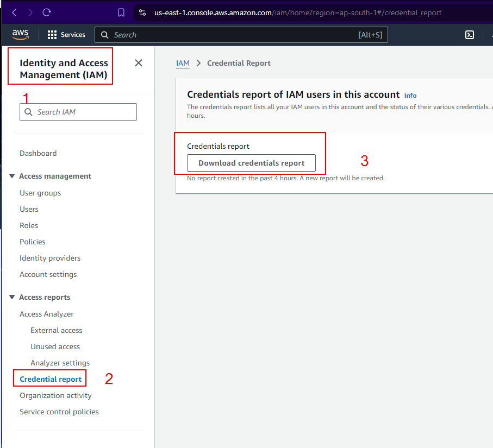Collapse the Access management section
Viewport: 493px width, 448px height.
(x=13, y=176)
